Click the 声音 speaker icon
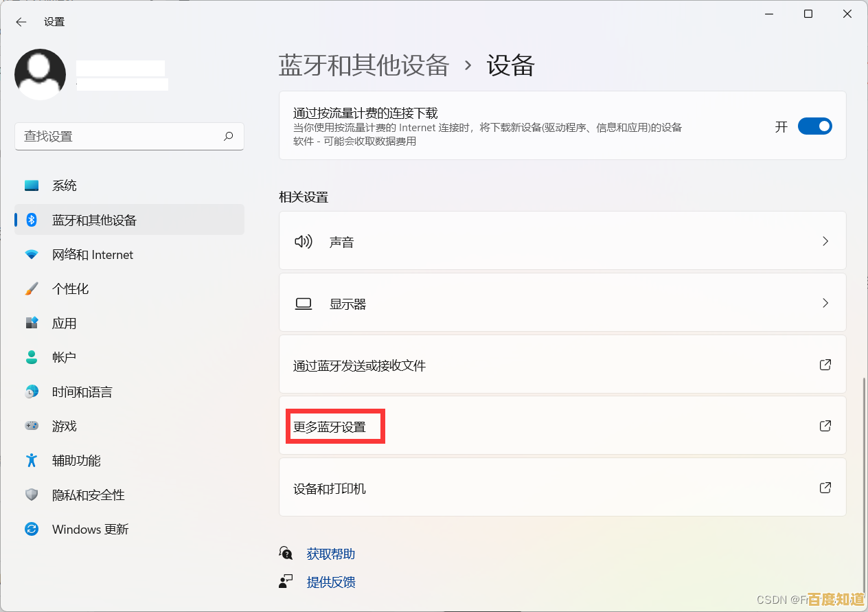Screen dimensions: 868x612 click(303, 241)
